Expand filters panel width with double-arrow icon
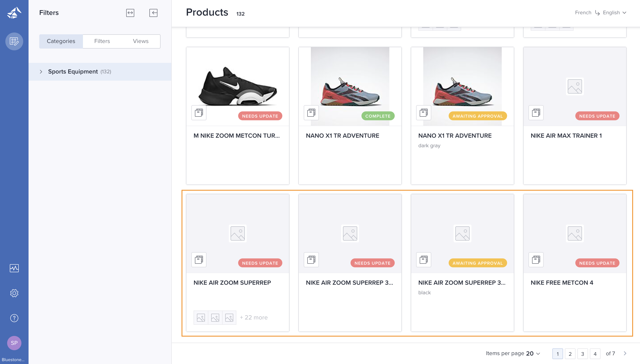Screen dimensions: 640x364 [130, 13]
